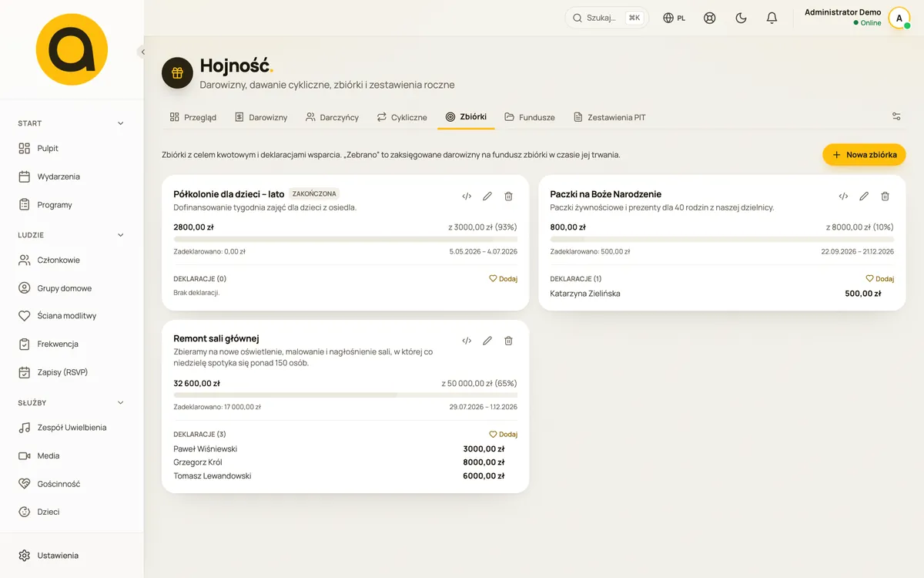Click the Półkolonie dla dzieci progress bar
This screenshot has width=924, height=578.
345,240
